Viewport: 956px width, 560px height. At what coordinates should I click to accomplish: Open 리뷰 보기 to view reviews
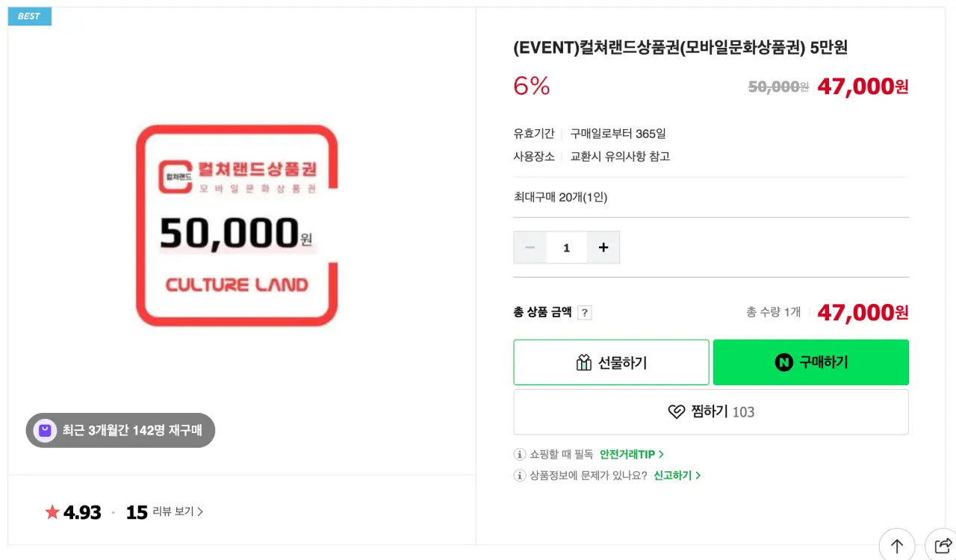[178, 511]
